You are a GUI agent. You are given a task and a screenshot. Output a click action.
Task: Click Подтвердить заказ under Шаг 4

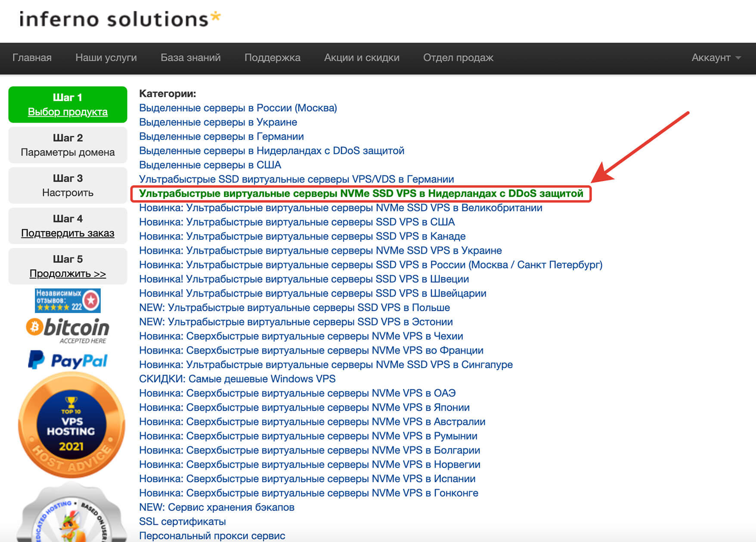point(68,233)
